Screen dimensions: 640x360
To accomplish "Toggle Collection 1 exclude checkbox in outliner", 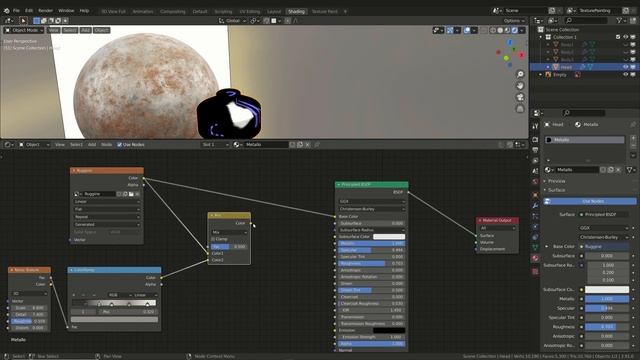I will coord(618,37).
